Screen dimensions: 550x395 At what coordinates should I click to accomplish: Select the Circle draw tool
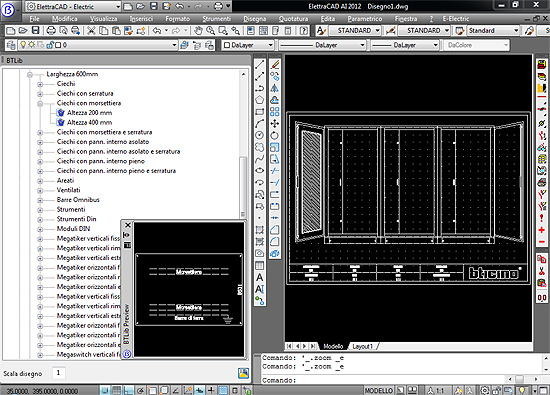point(260,135)
